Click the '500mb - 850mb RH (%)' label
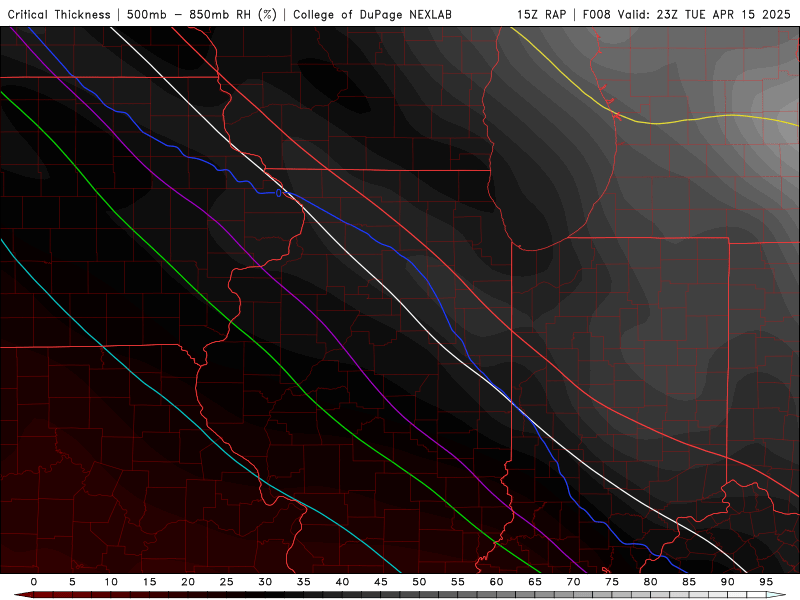This screenshot has height=600, width=800. point(202,14)
